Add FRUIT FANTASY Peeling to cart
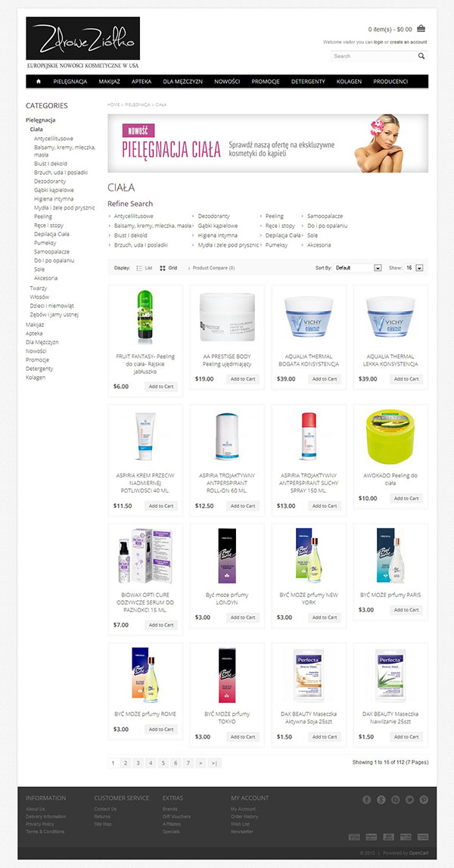 point(161,387)
